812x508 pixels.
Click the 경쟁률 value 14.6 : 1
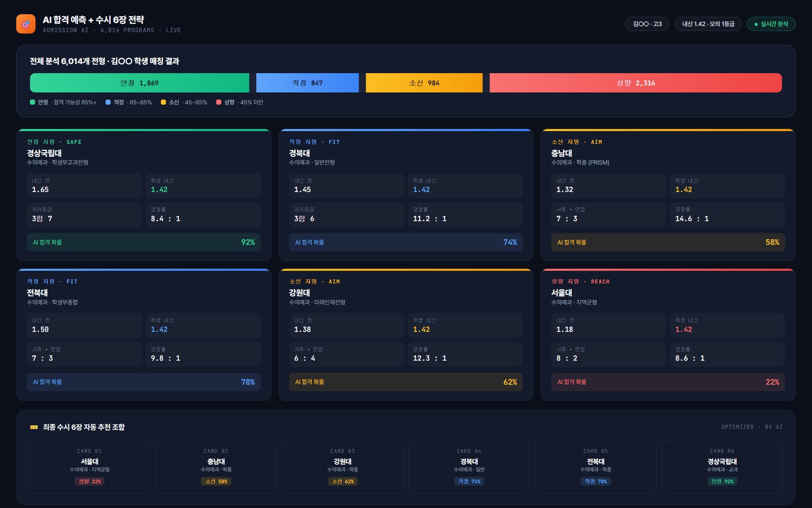pyautogui.click(x=692, y=218)
